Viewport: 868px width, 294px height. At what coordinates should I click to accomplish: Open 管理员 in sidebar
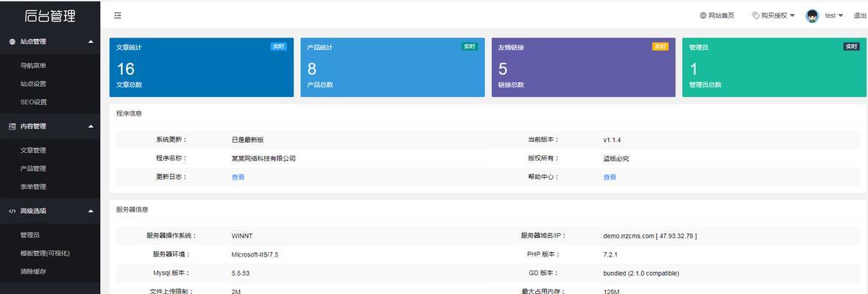point(30,235)
